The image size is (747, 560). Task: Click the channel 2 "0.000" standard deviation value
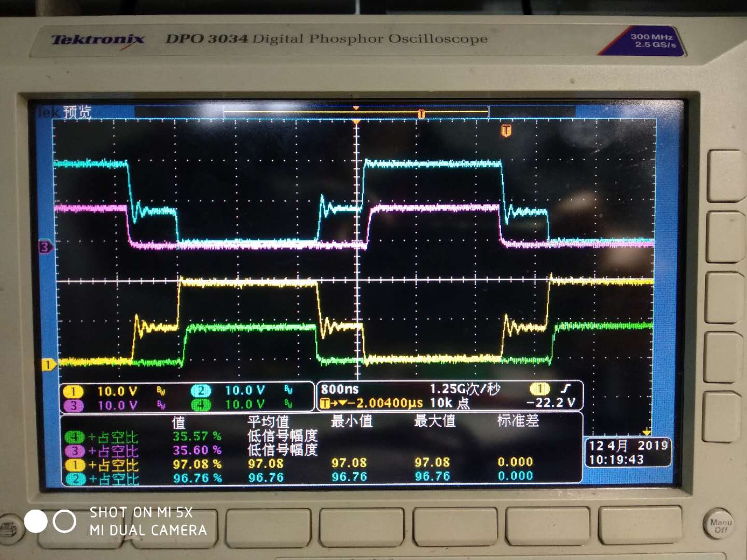click(515, 475)
